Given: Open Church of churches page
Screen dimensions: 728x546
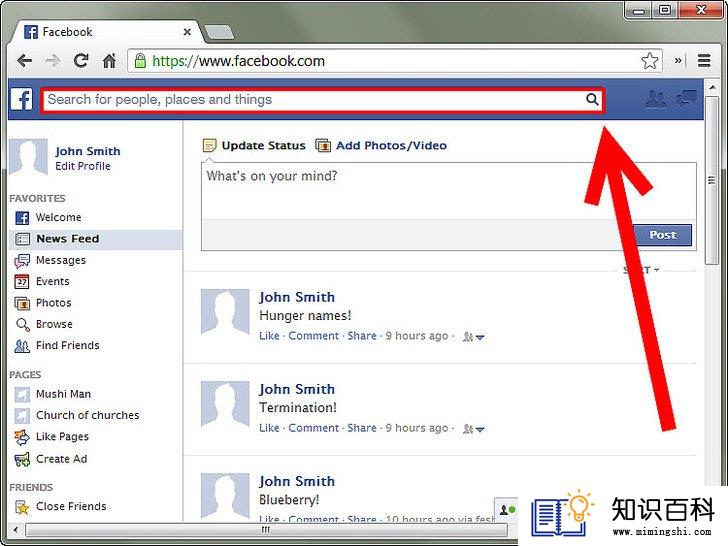Looking at the screenshot, I should (87, 415).
